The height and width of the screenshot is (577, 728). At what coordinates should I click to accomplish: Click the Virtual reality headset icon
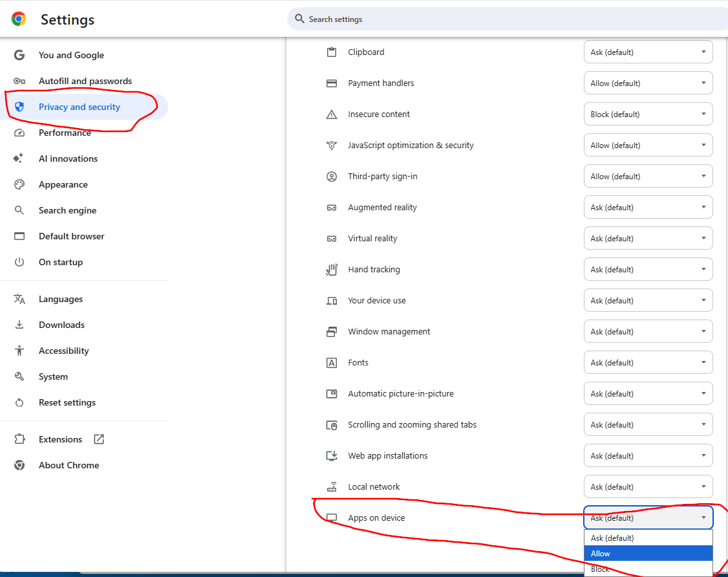pos(332,239)
